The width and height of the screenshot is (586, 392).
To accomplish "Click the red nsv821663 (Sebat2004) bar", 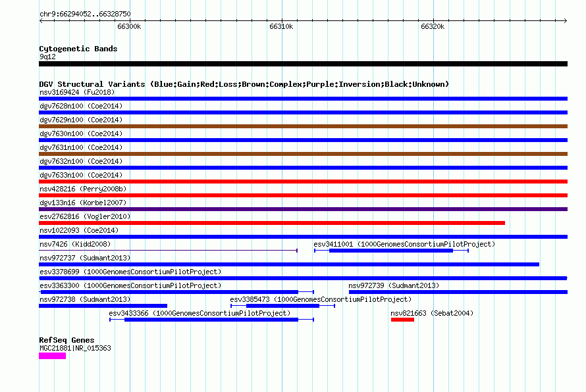I will (402, 320).
